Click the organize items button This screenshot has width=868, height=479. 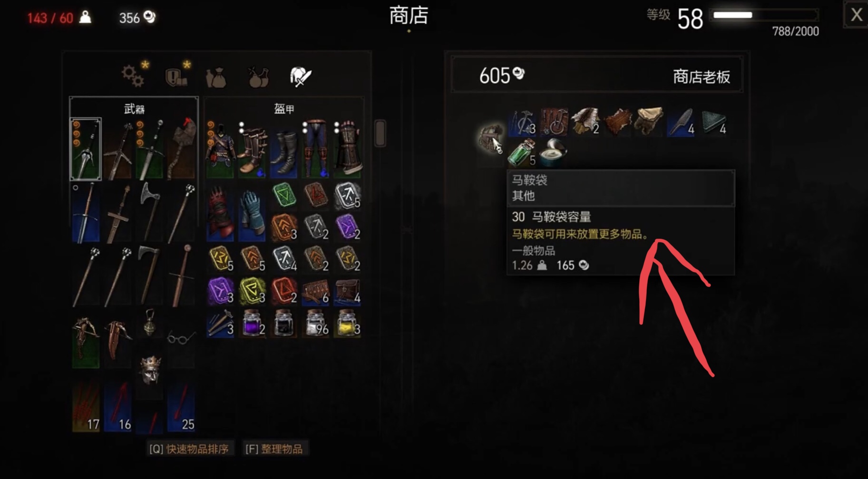(274, 449)
